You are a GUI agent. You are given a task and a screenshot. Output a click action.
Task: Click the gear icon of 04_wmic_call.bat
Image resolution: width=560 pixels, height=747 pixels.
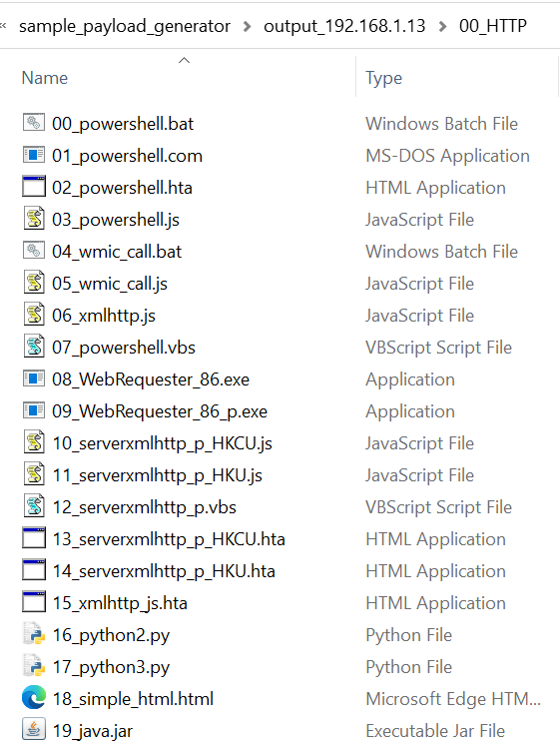point(34,251)
